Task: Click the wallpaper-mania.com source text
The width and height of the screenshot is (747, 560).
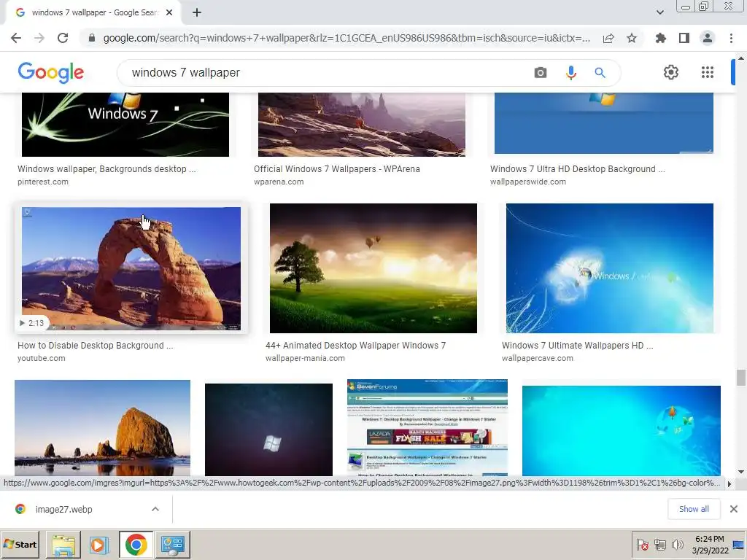Action: pyautogui.click(x=305, y=358)
